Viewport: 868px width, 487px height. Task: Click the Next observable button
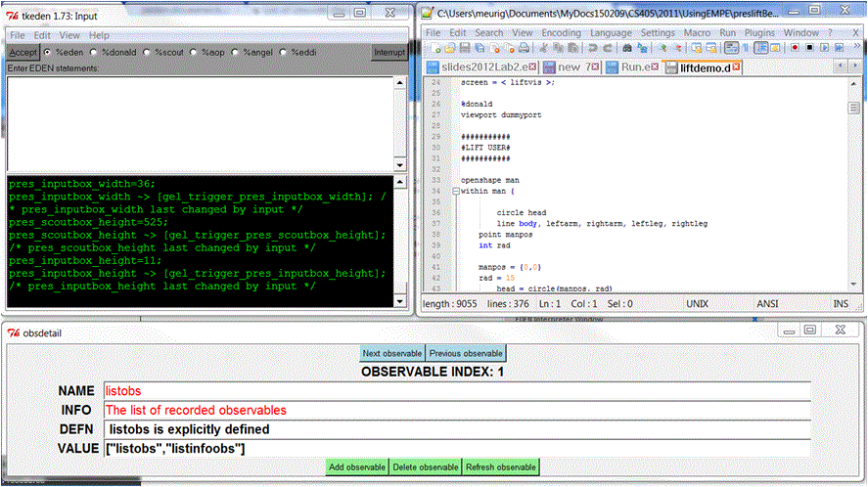391,353
